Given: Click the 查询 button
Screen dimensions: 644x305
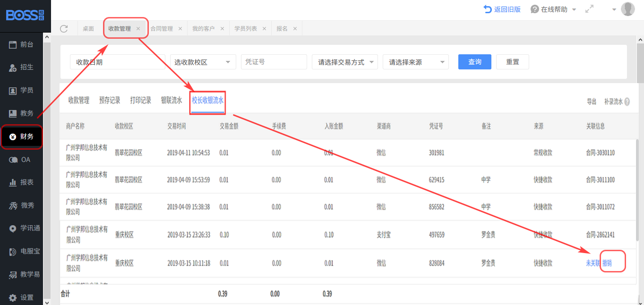Looking at the screenshot, I should (475, 62).
